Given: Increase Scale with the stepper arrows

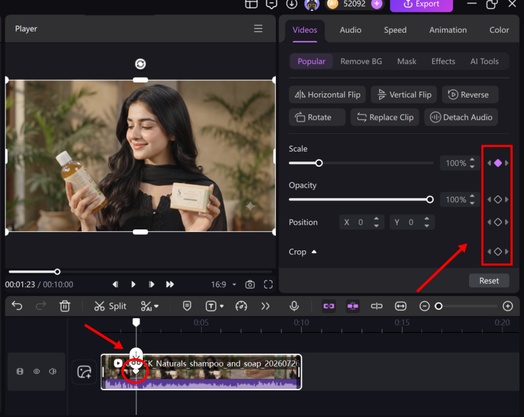Looking at the screenshot, I should click(472, 160).
